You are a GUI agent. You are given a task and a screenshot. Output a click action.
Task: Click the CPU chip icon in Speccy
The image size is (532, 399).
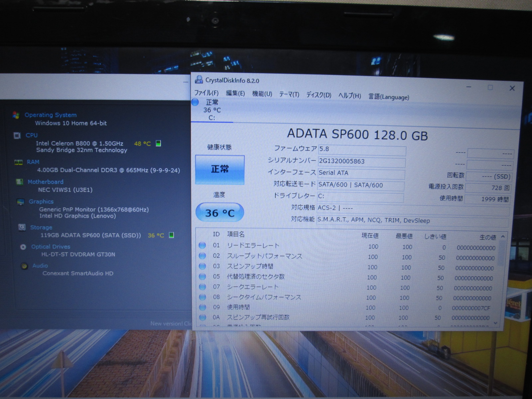pyautogui.click(x=17, y=135)
